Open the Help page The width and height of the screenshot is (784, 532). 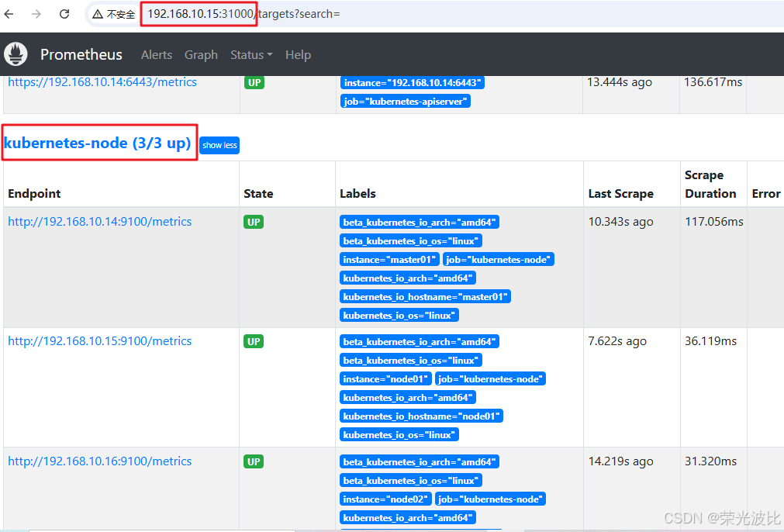click(298, 54)
